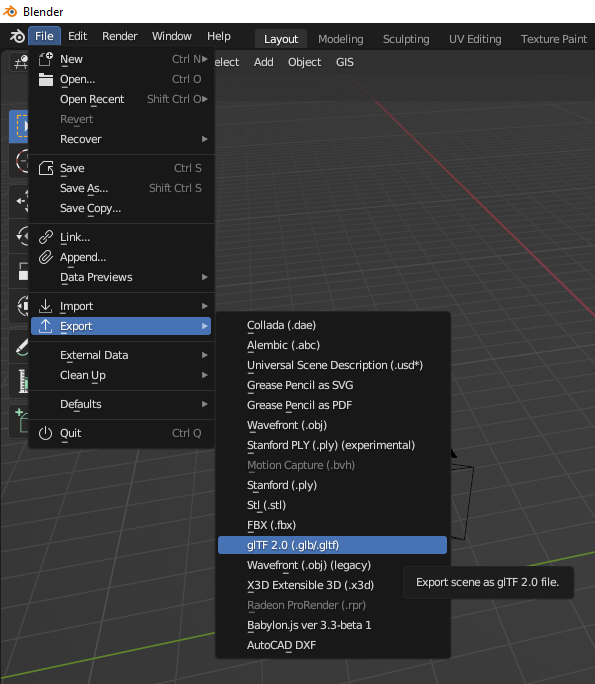Image resolution: width=595 pixels, height=684 pixels.
Task: Expand the External Data submenu
Action: tap(205, 355)
